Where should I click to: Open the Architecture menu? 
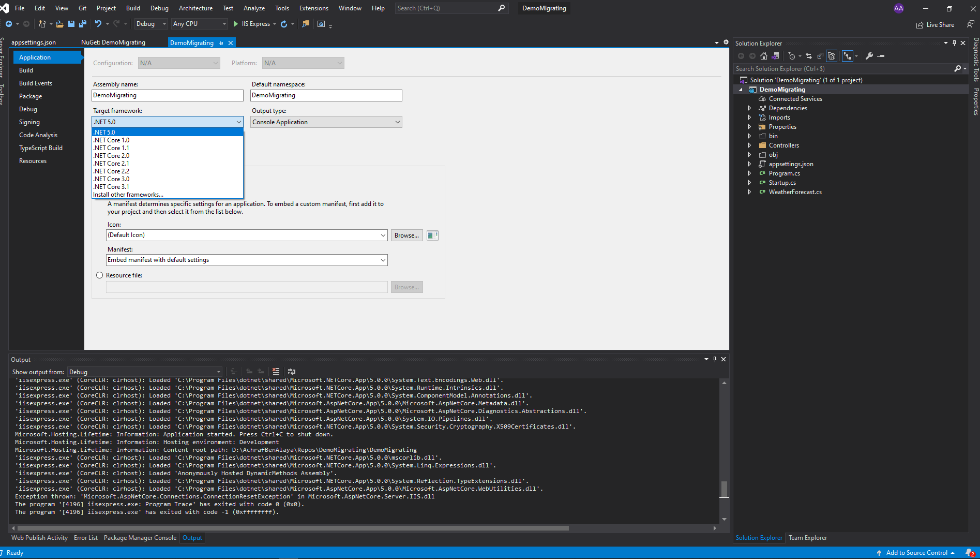pyautogui.click(x=195, y=8)
